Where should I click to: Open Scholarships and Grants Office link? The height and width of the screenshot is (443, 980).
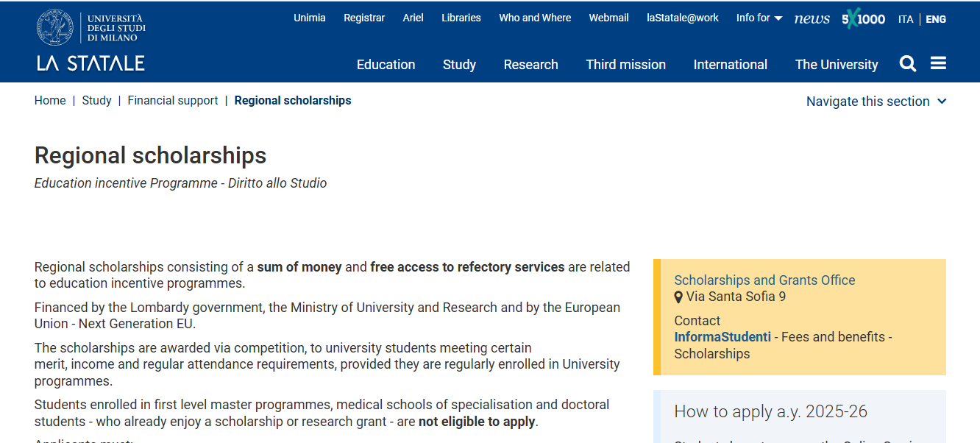[764, 280]
